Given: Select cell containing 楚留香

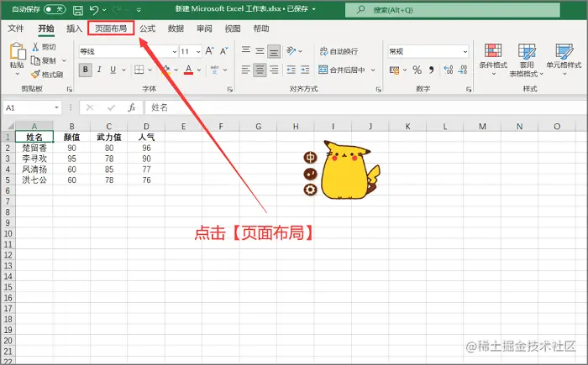Looking at the screenshot, I should [x=34, y=148].
